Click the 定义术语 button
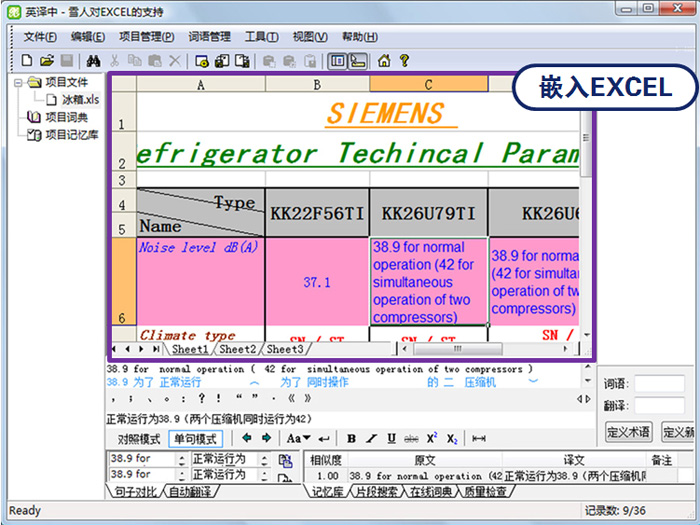Image resolution: width=700 pixels, height=525 pixels. coord(628,432)
